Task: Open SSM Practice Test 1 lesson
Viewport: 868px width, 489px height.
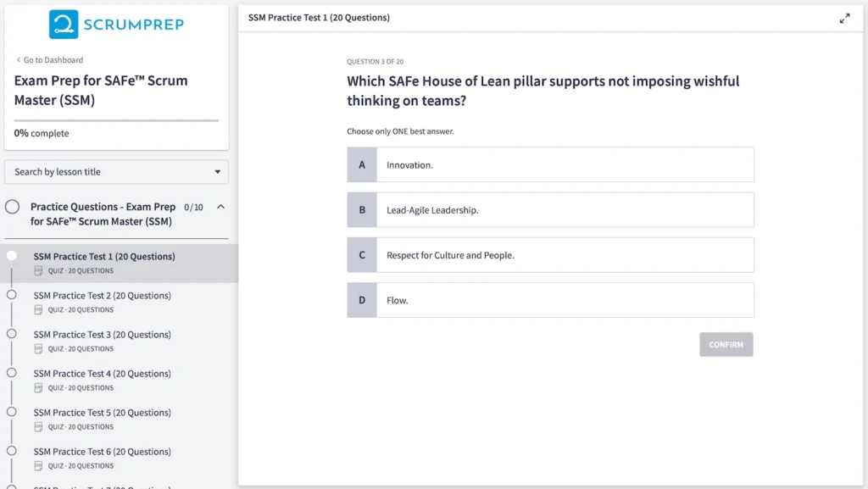Action: click(x=104, y=257)
